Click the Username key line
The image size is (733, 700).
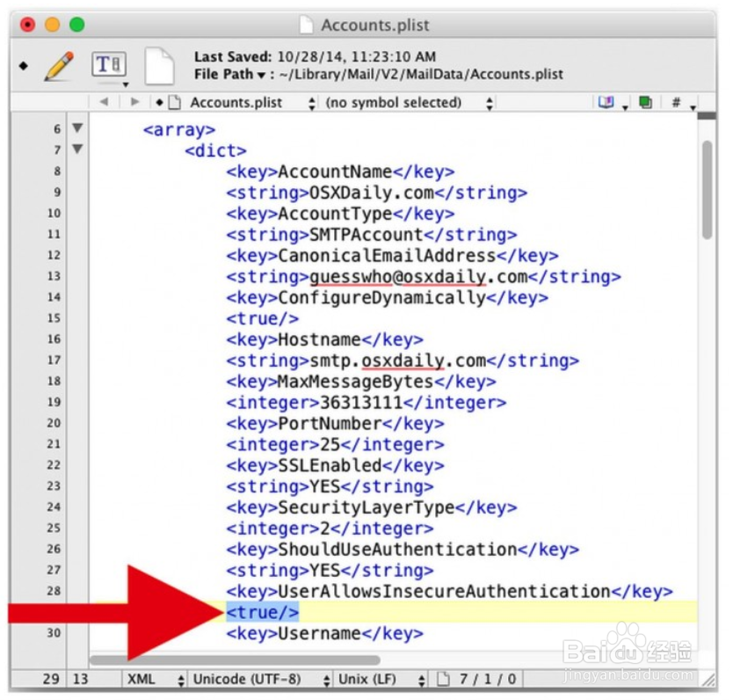tap(325, 633)
